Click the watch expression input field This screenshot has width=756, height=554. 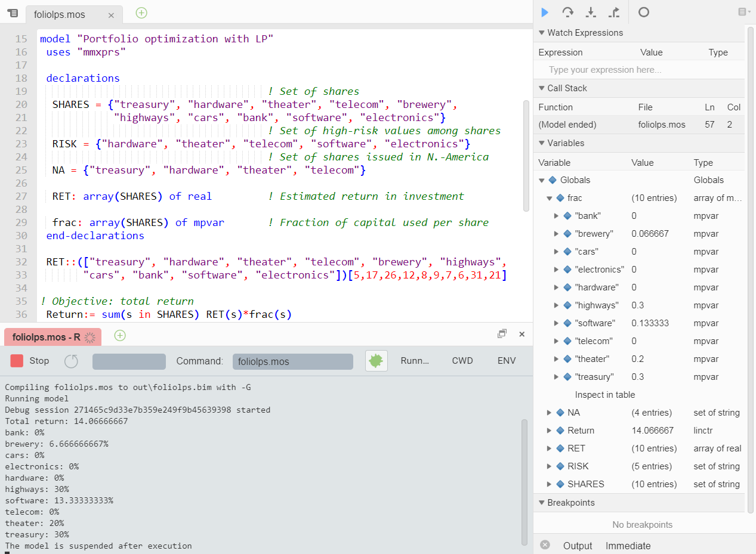638,70
